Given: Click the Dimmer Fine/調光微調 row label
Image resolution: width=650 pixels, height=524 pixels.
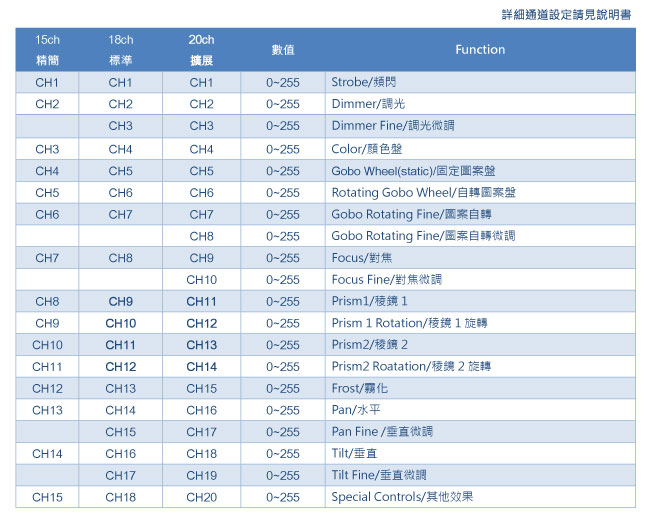Looking at the screenshot, I should pyautogui.click(x=393, y=126).
